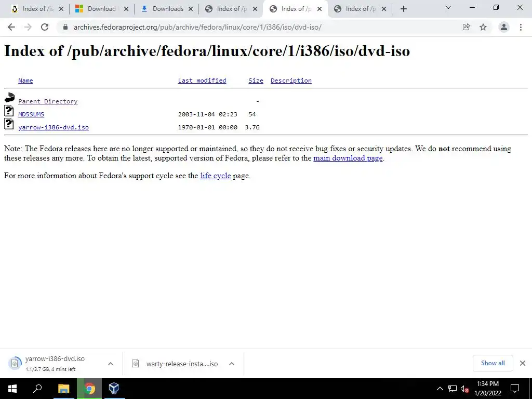This screenshot has width=532, height=399.
Task: Click the 2003-11-04 02:23 modified date
Action: 208,114
